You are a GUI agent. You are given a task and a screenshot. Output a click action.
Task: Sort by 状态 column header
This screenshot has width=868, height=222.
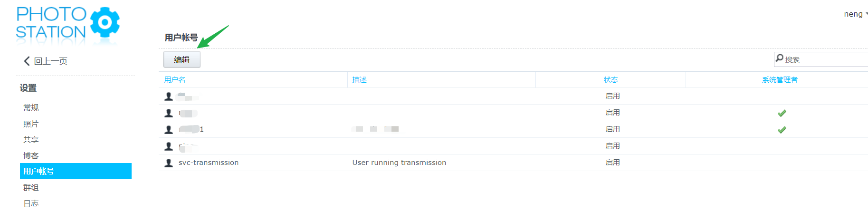610,80
